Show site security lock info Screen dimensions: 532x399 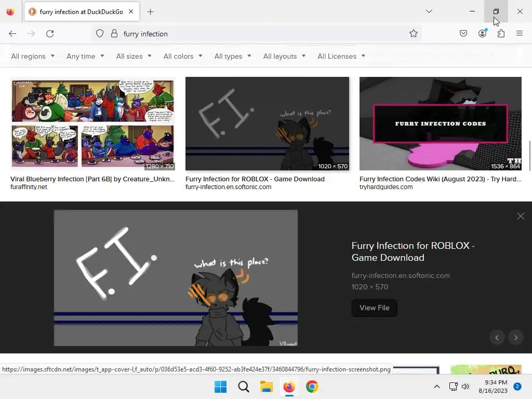point(114,34)
